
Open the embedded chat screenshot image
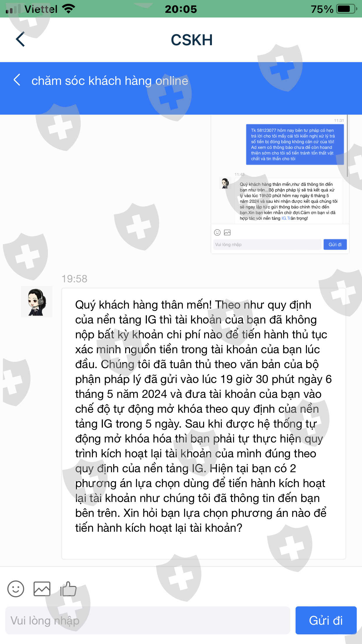(x=280, y=184)
